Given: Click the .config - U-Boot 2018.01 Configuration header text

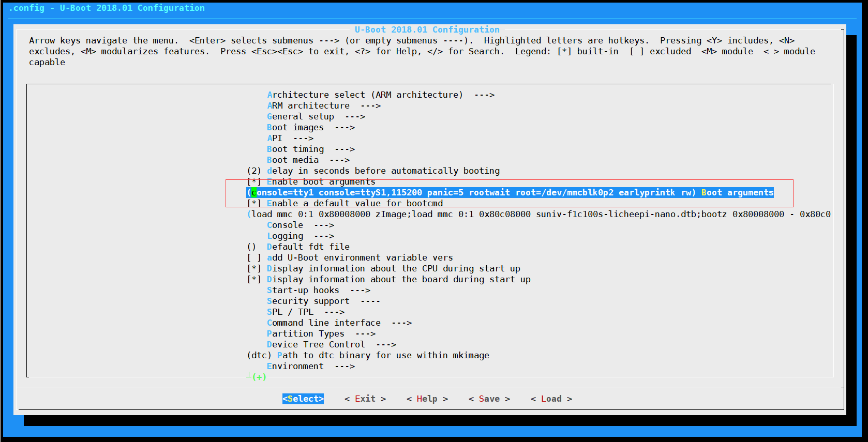Looking at the screenshot, I should (x=107, y=8).
